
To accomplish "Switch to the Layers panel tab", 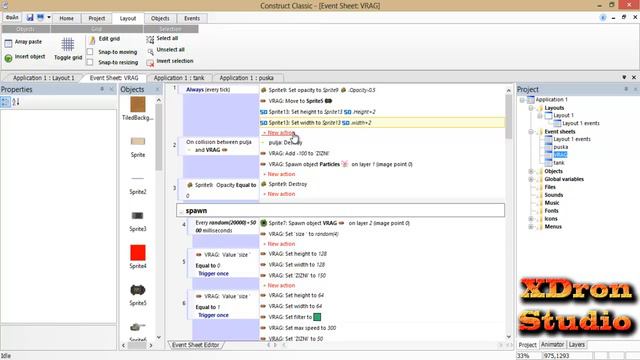I will click(577, 345).
